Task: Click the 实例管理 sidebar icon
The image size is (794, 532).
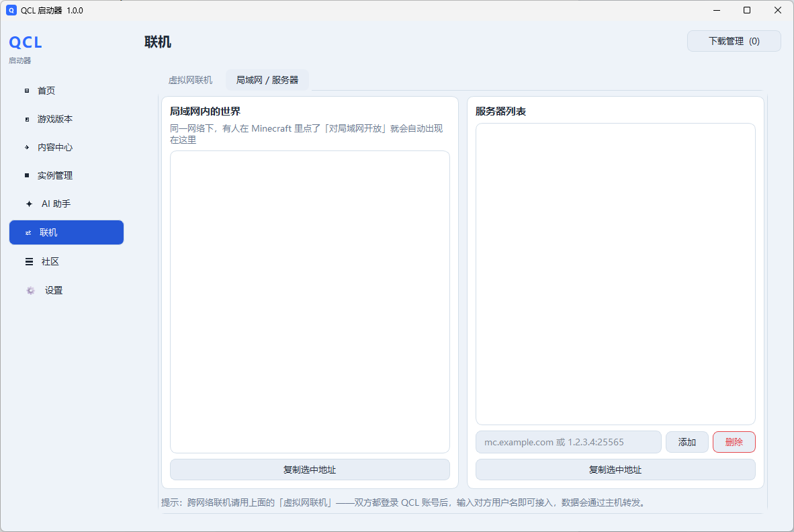Action: point(27,175)
